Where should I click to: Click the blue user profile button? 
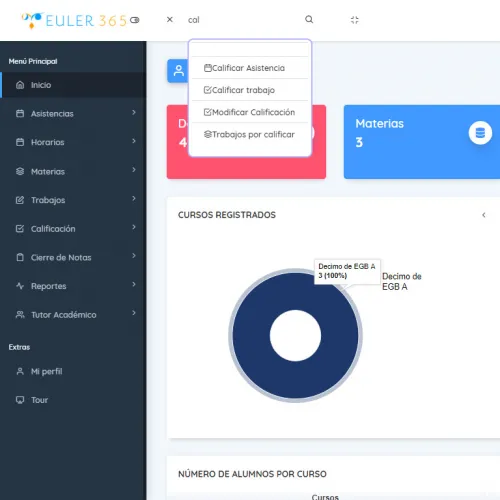pos(178,71)
